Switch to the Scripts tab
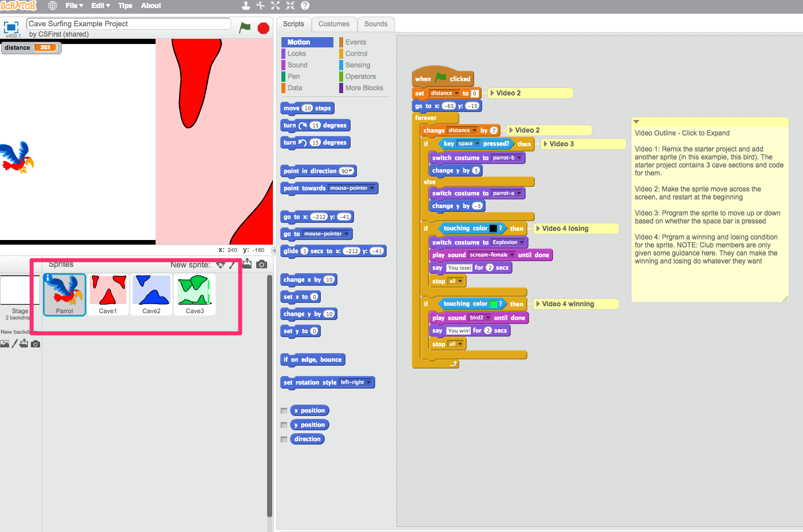Screen dimensions: 803x532 293,24
